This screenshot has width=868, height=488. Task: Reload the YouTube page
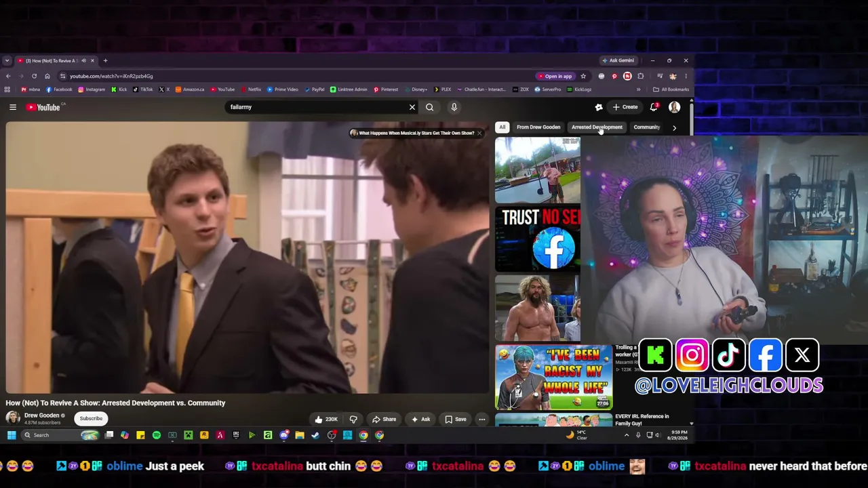(34, 76)
